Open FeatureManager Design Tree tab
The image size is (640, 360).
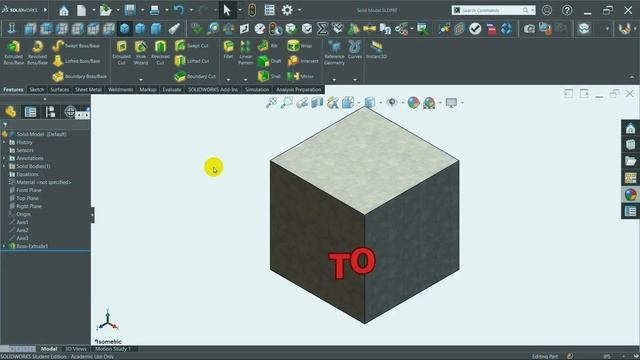pyautogui.click(x=11, y=111)
